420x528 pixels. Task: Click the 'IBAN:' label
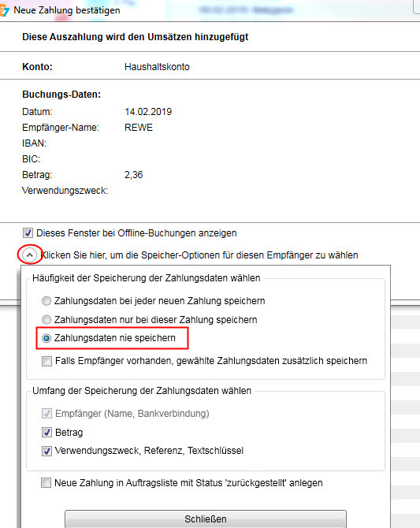[35, 143]
